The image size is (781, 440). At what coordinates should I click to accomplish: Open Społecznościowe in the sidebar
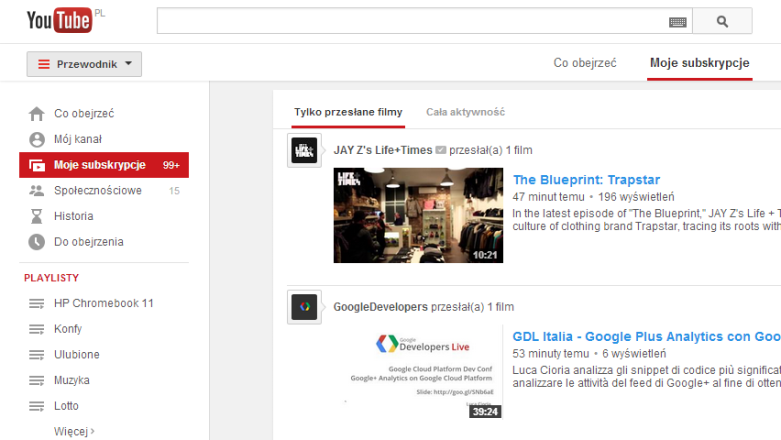tap(97, 190)
